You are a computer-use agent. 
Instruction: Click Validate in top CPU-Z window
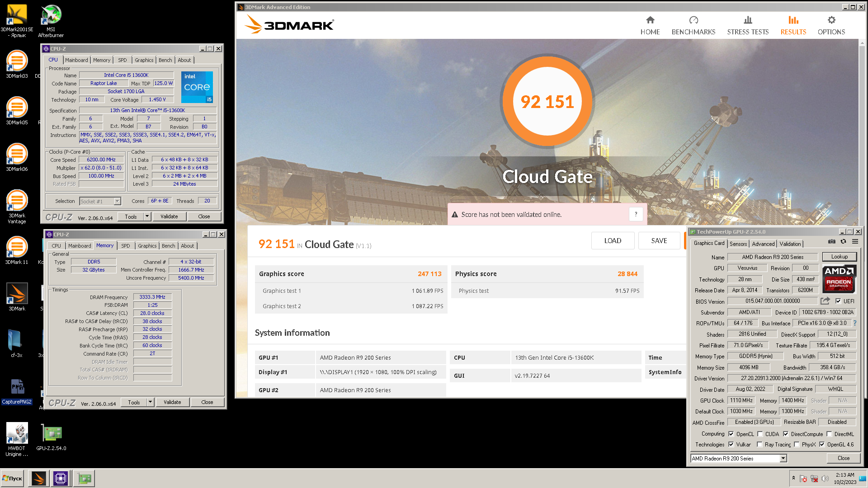point(169,216)
